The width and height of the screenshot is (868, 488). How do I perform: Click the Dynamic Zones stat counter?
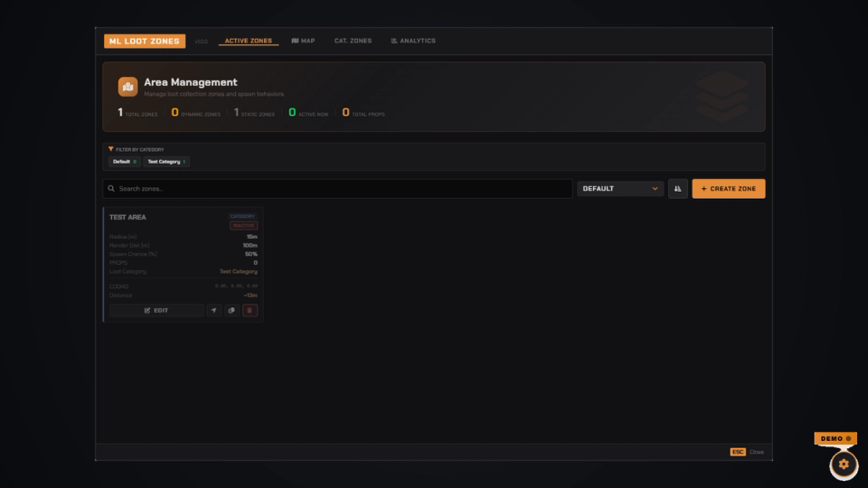coord(196,113)
